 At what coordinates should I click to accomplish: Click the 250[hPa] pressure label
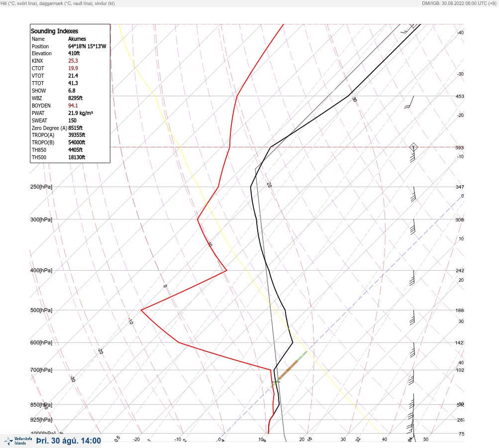coord(41,187)
